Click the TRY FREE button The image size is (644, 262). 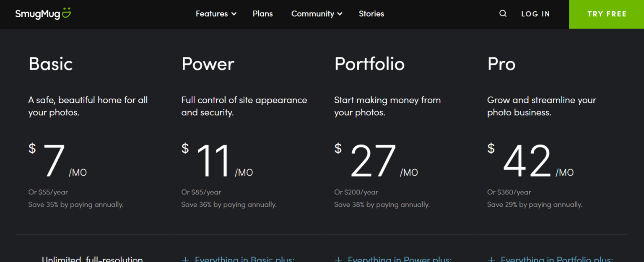[607, 14]
